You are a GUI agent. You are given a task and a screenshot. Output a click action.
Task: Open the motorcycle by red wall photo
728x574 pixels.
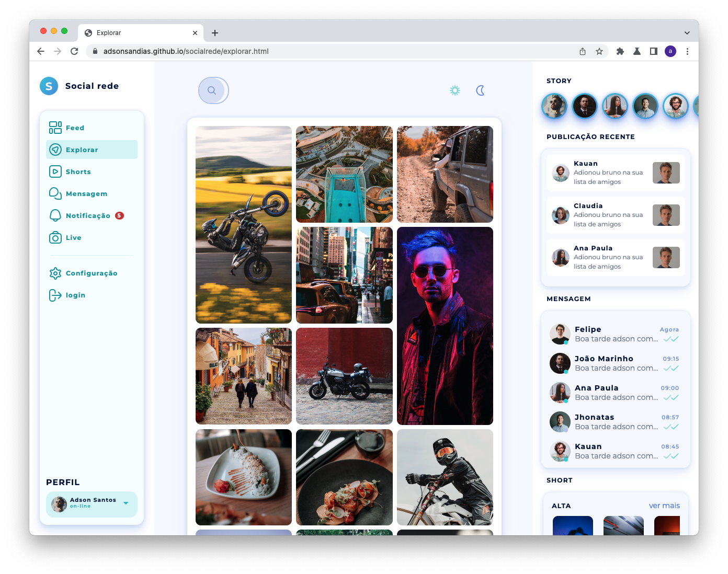(x=344, y=376)
